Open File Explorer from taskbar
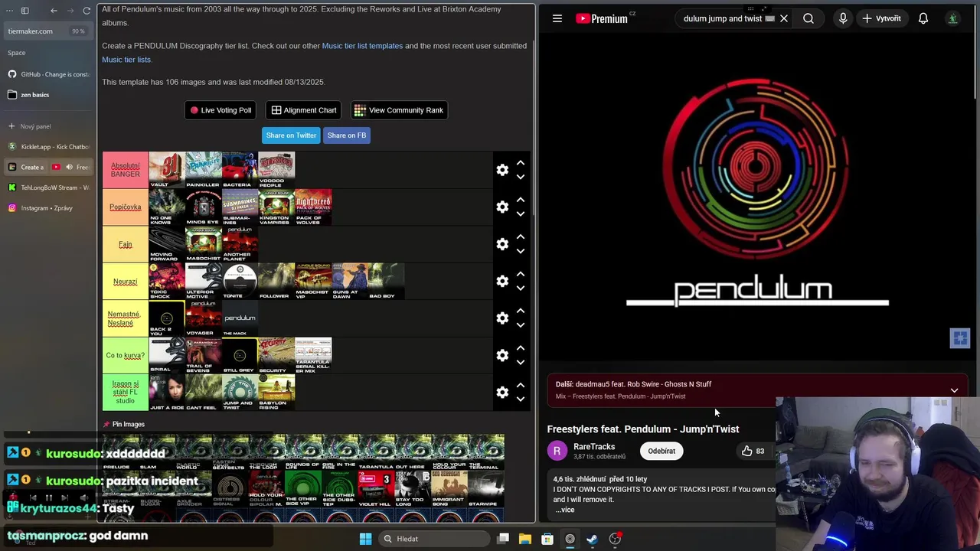This screenshot has width=980, height=551. click(x=525, y=539)
